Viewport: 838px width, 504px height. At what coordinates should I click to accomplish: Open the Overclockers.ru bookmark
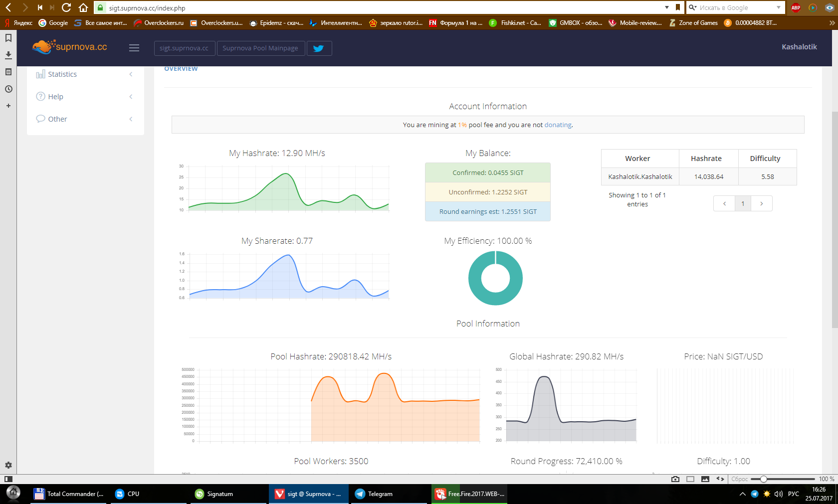tap(159, 23)
